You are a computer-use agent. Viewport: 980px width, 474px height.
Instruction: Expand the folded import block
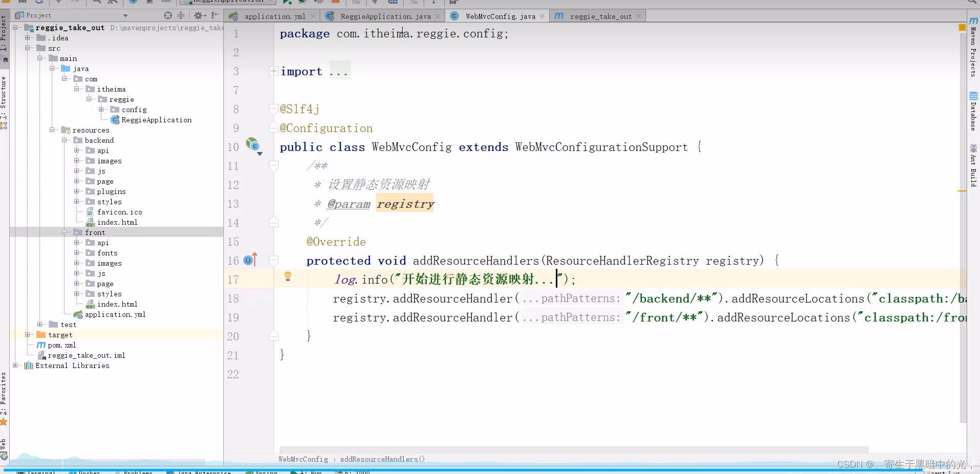tap(274, 71)
